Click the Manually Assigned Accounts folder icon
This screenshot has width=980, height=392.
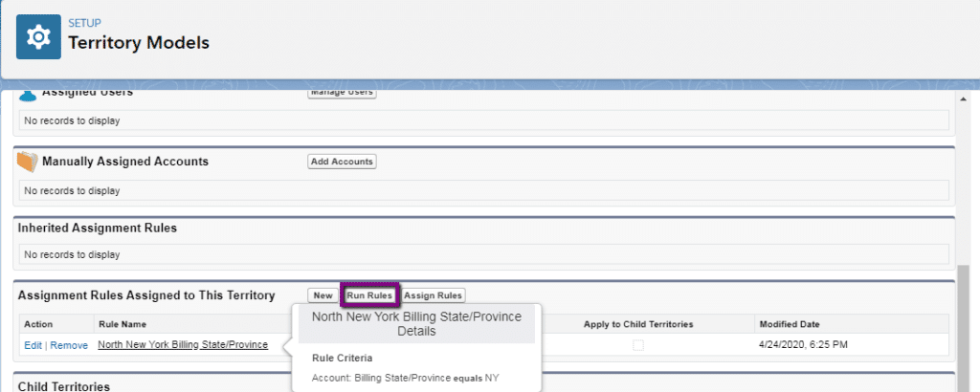point(28,162)
